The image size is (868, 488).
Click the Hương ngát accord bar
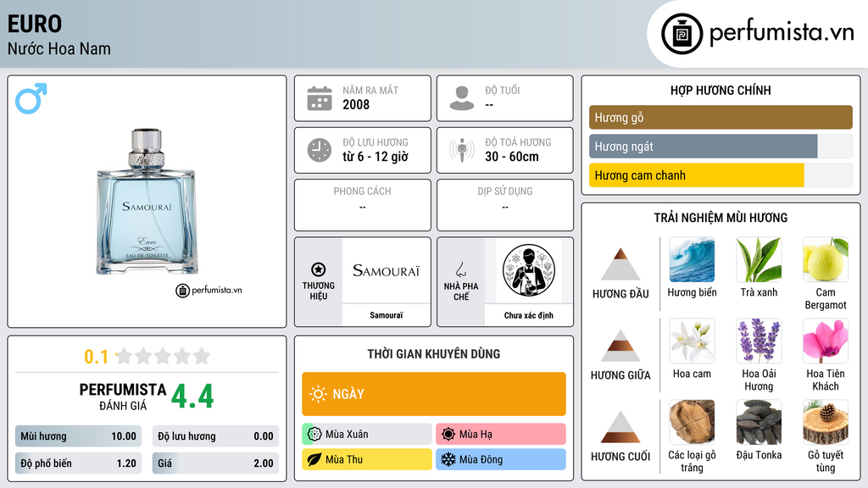(721, 146)
